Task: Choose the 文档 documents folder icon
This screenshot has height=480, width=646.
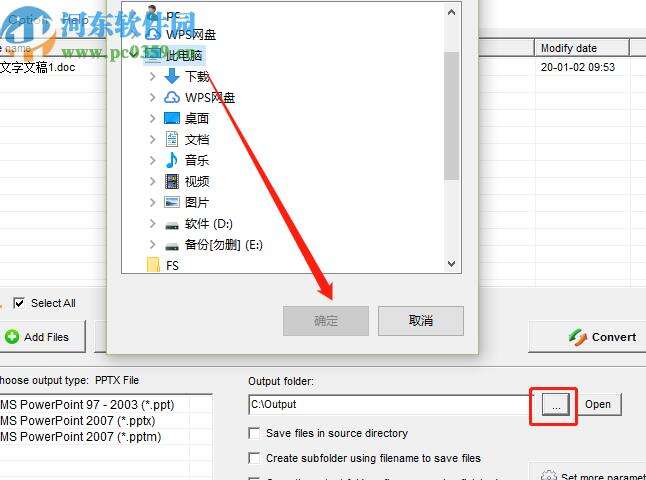Action: pyautogui.click(x=172, y=139)
